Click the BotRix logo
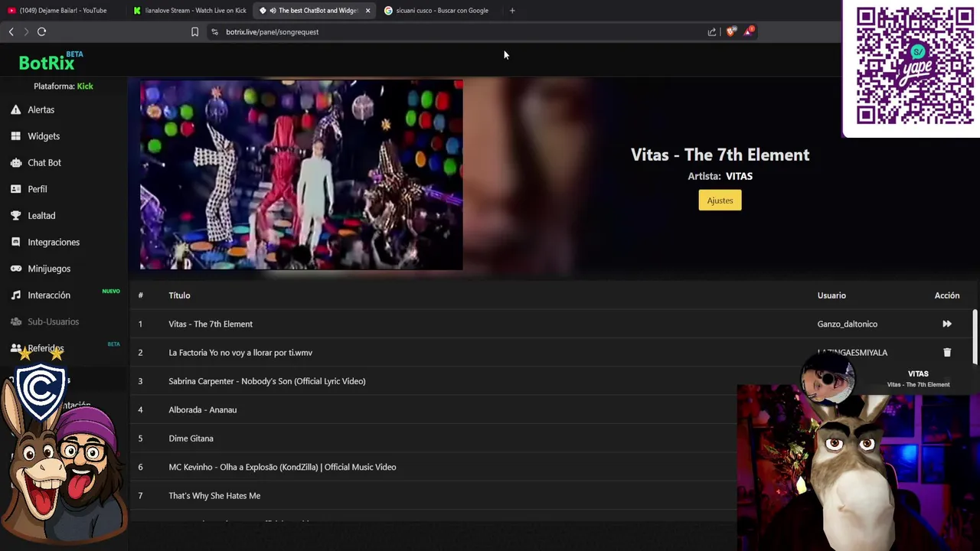This screenshot has width=980, height=551. pos(49,61)
